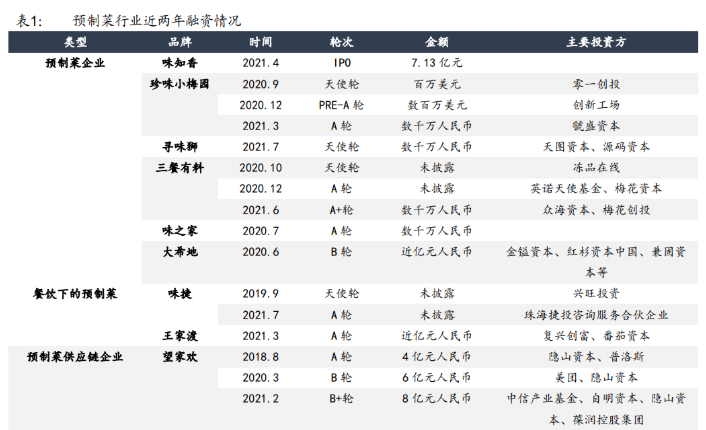Select brand name 三餐有料
706x430 pixels.
180,168
